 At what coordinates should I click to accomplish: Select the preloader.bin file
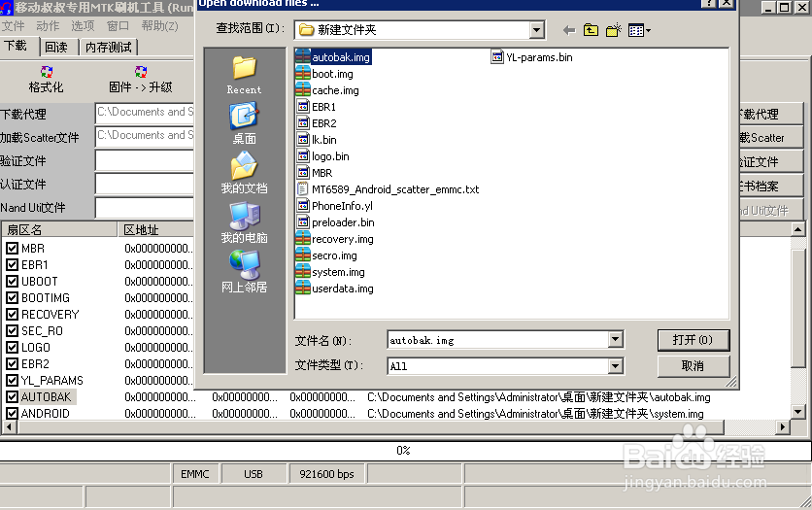(335, 222)
